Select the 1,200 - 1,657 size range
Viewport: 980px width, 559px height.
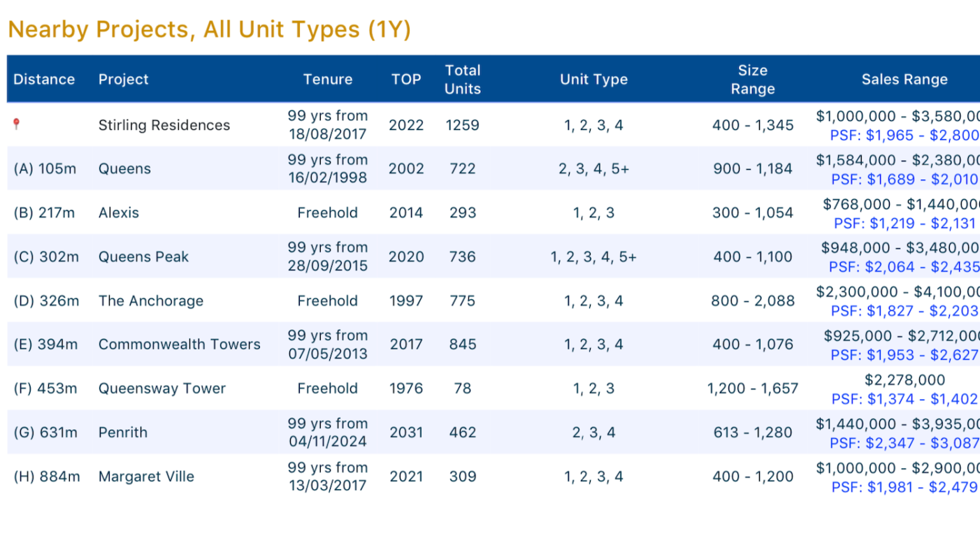pyautogui.click(x=753, y=389)
